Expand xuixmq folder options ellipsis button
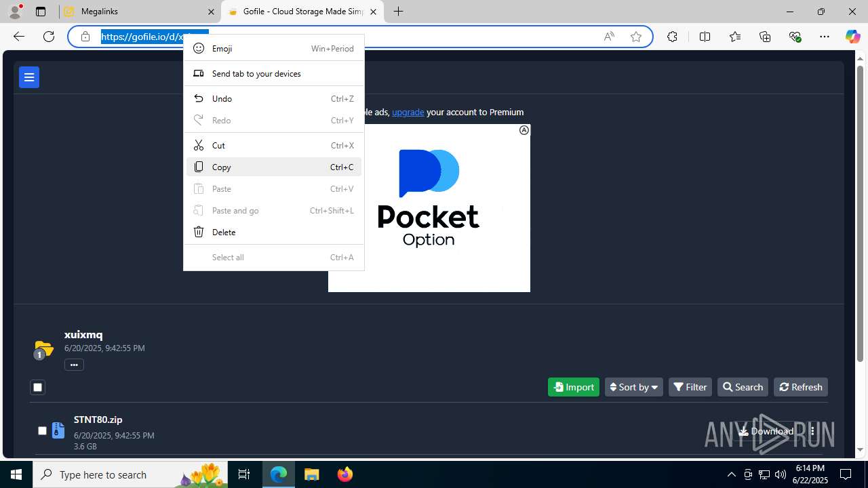 tap(74, 365)
